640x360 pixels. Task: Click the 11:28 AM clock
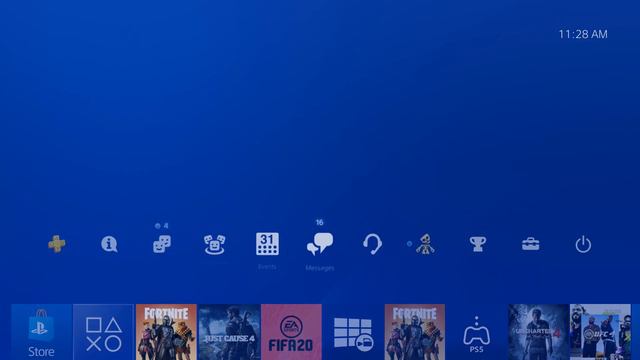583,34
